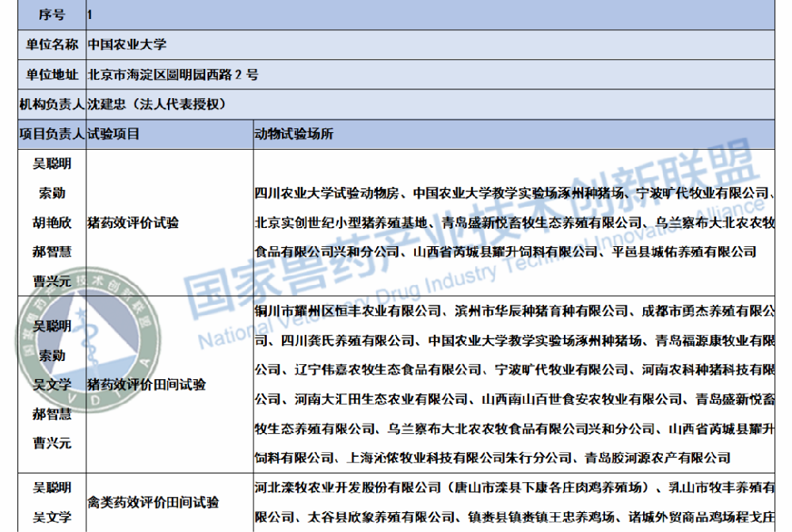The image size is (792, 532).
Task: Click the line starting with 公司、河南大汇田生态农业
Action: 514,399
